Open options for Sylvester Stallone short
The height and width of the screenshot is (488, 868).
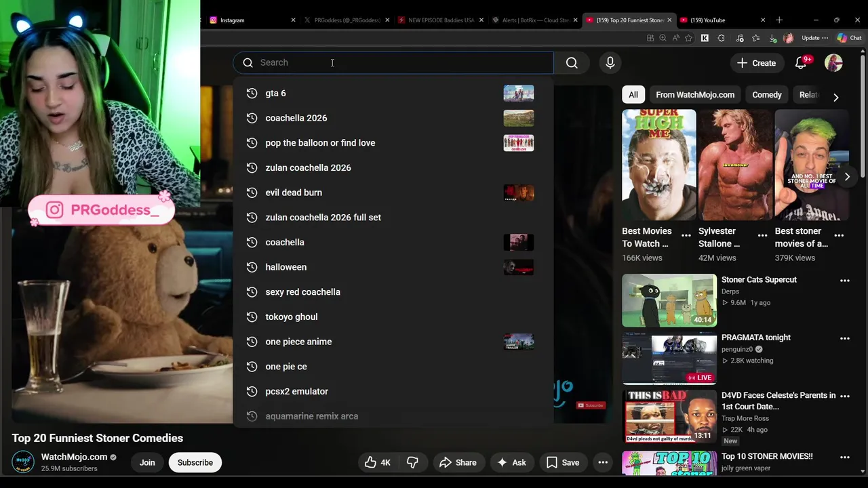(762, 236)
